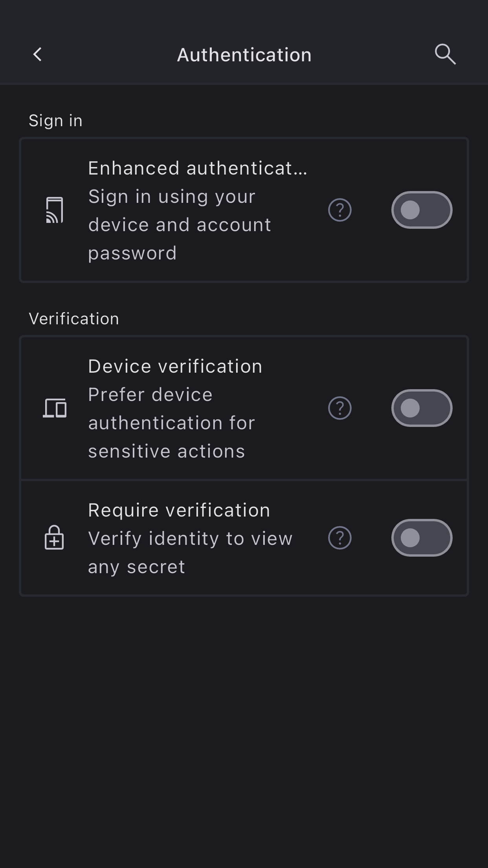Toggle Require verification on
Image resolution: width=488 pixels, height=868 pixels.
tap(422, 538)
